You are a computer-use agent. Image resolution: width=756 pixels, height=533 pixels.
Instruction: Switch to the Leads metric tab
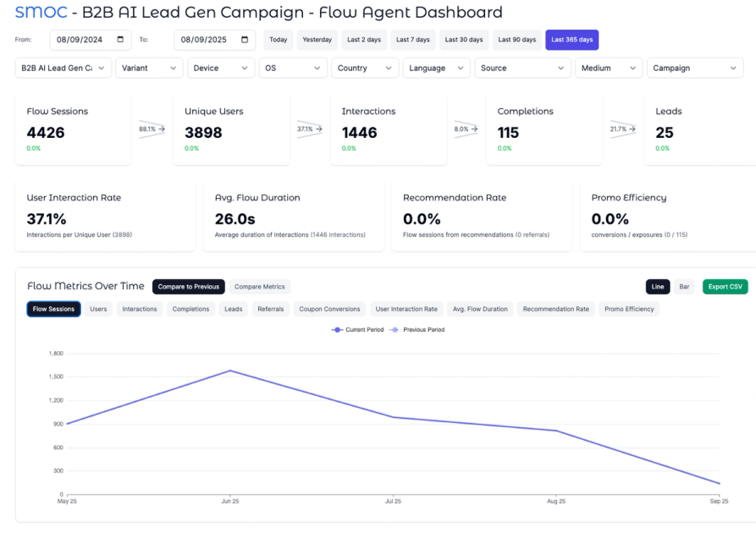point(233,309)
